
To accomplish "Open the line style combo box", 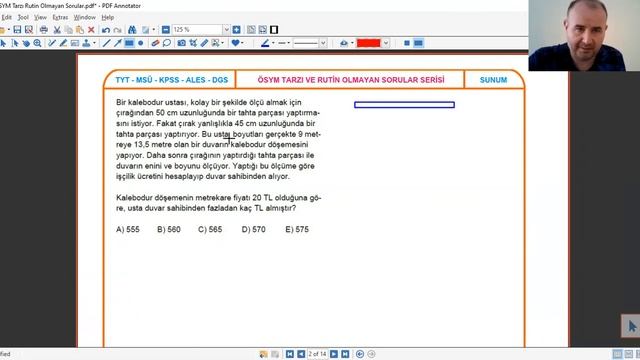I will click(x=310, y=43).
